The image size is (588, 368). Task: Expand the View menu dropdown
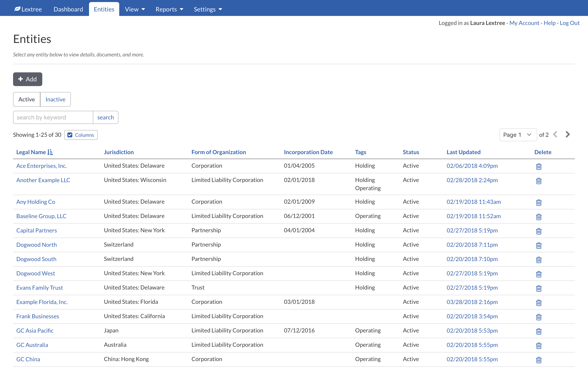tap(135, 9)
